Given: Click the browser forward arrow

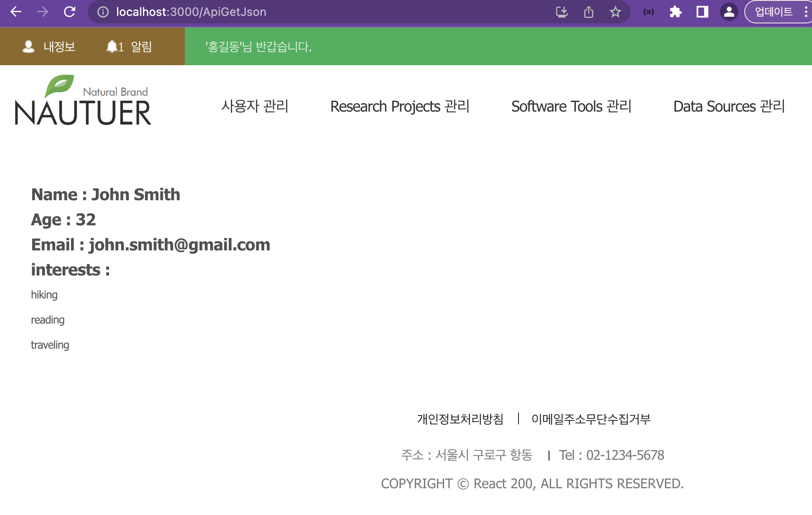Looking at the screenshot, I should (x=43, y=12).
